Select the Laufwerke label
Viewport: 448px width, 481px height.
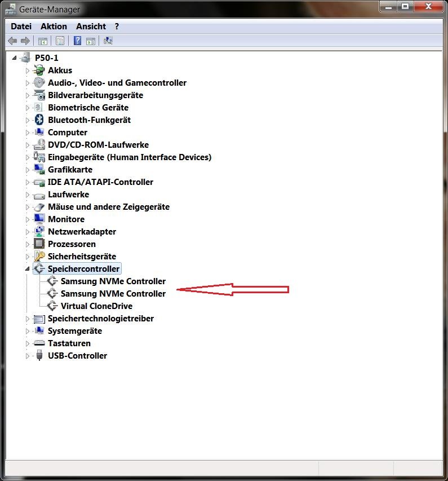click(68, 194)
